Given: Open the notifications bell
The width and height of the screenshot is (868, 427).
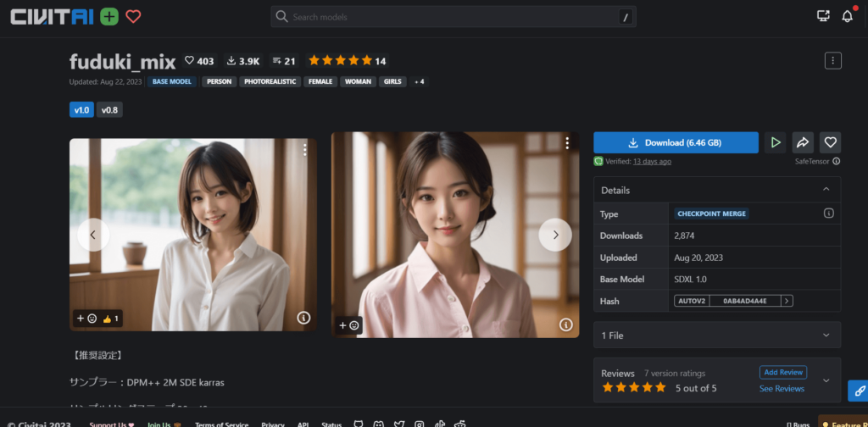Looking at the screenshot, I should point(847,16).
